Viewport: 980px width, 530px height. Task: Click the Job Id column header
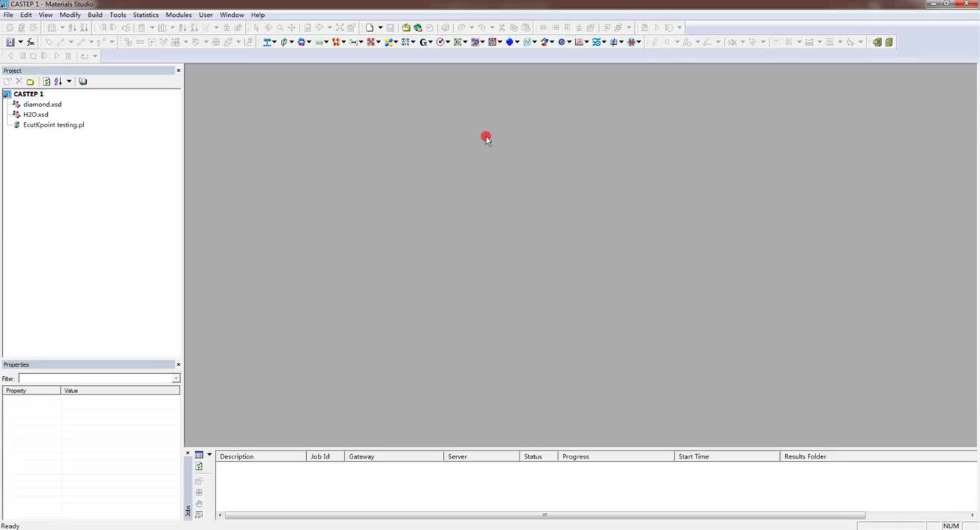[x=325, y=456]
